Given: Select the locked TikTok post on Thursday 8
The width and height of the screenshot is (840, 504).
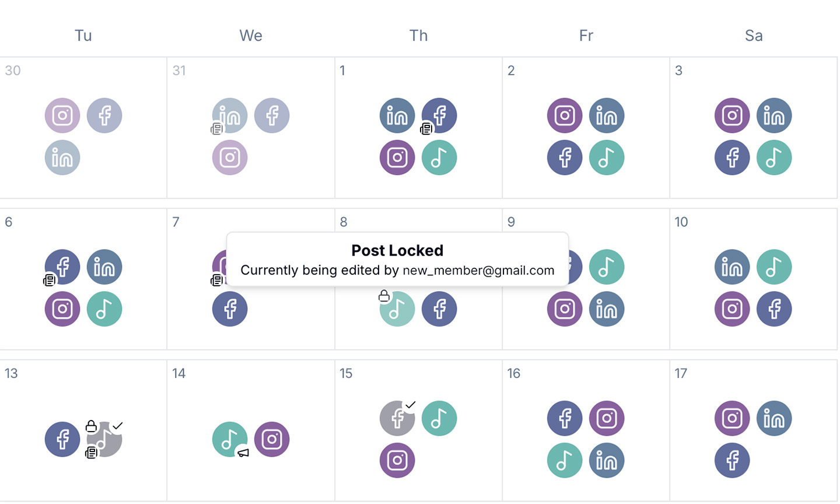Looking at the screenshot, I should pos(397,309).
